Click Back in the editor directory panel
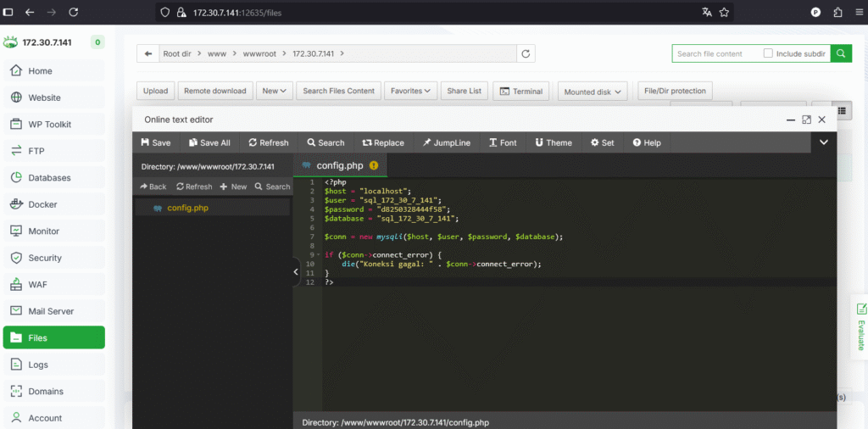This screenshot has height=429, width=868. (153, 187)
